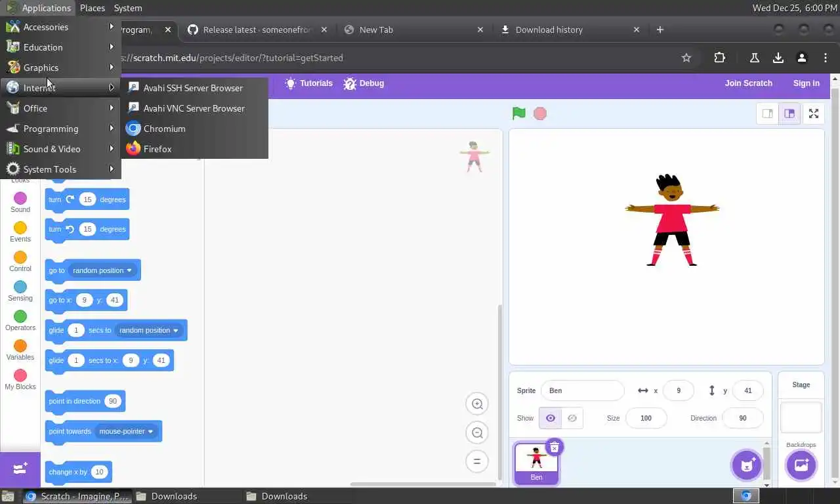Click the Join Scratch link

tap(749, 83)
